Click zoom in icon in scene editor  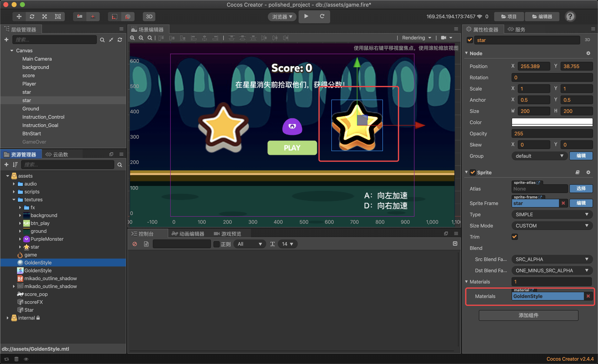pos(132,38)
